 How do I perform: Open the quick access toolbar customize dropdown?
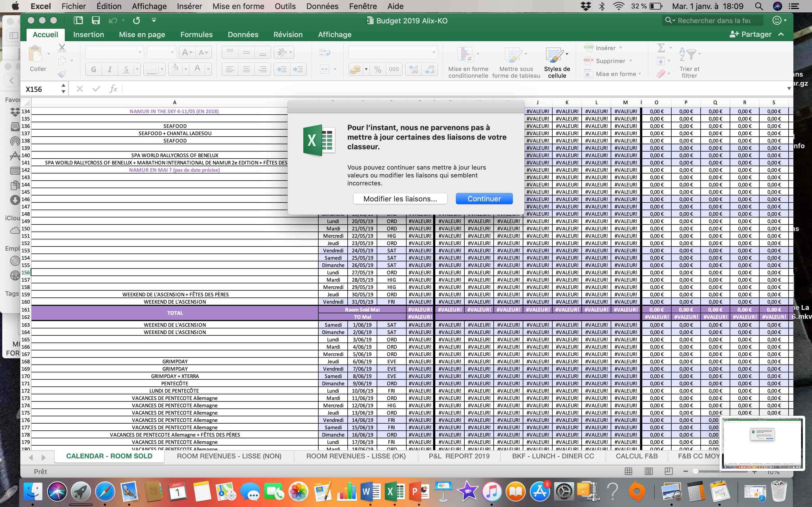pos(154,21)
